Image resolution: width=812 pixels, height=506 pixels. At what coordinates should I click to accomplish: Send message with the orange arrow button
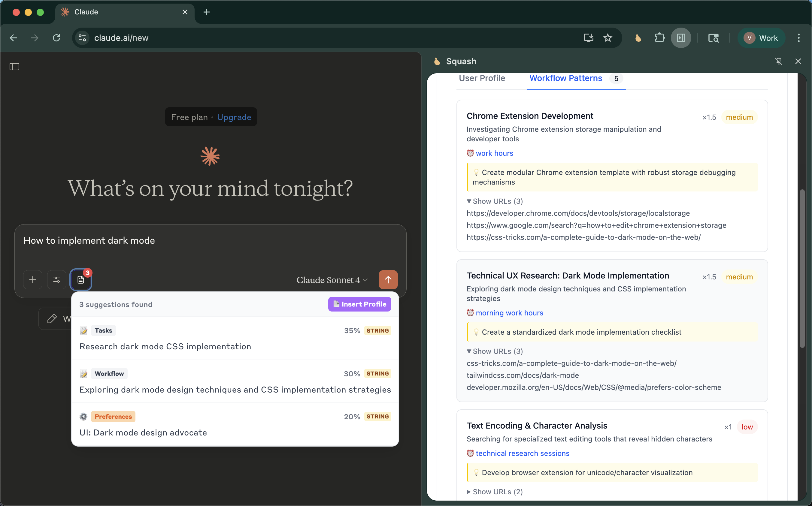coord(388,280)
